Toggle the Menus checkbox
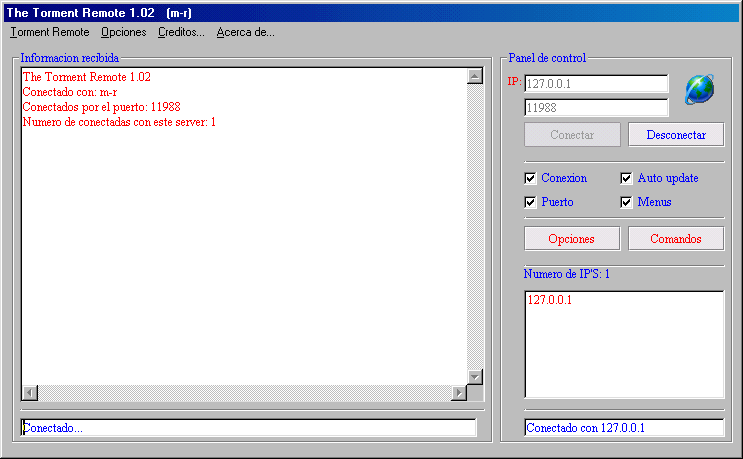This screenshot has width=743, height=459. (627, 202)
